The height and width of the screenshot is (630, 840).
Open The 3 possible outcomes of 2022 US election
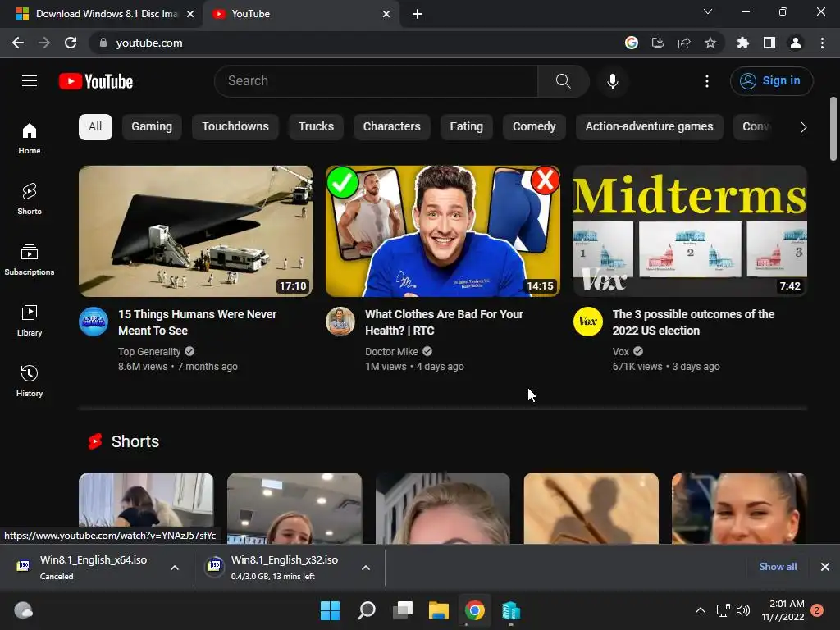[693, 322]
